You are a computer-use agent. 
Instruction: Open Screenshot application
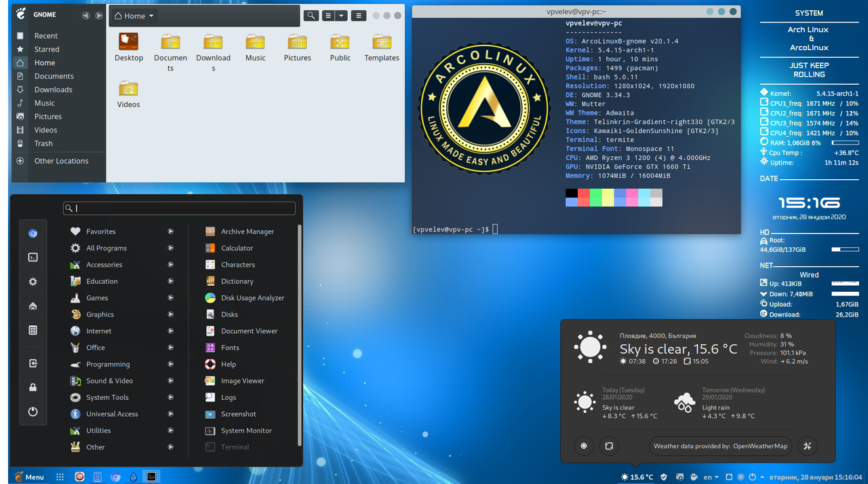pos(231,414)
